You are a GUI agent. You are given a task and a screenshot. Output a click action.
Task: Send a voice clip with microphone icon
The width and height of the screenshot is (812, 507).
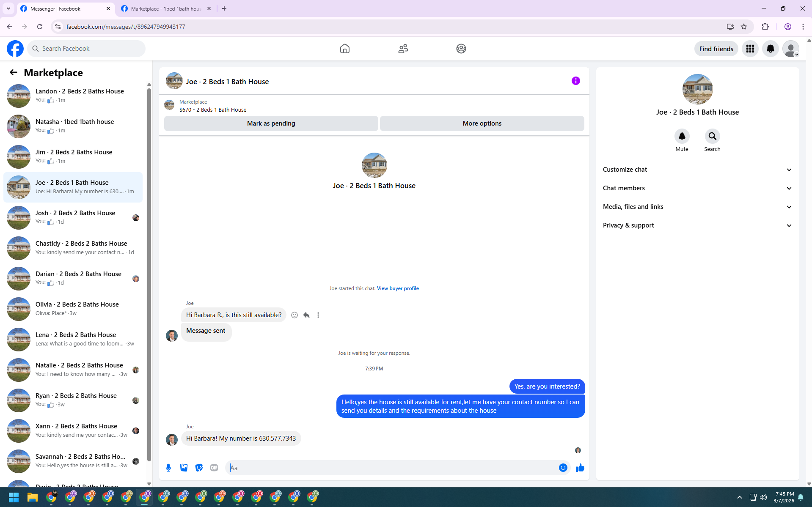pyautogui.click(x=168, y=468)
